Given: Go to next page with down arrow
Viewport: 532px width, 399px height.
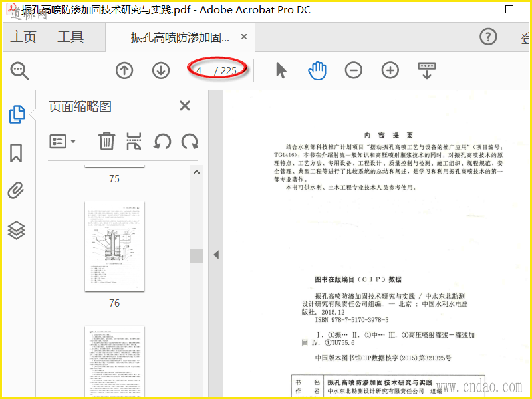Looking at the screenshot, I should click(x=161, y=70).
